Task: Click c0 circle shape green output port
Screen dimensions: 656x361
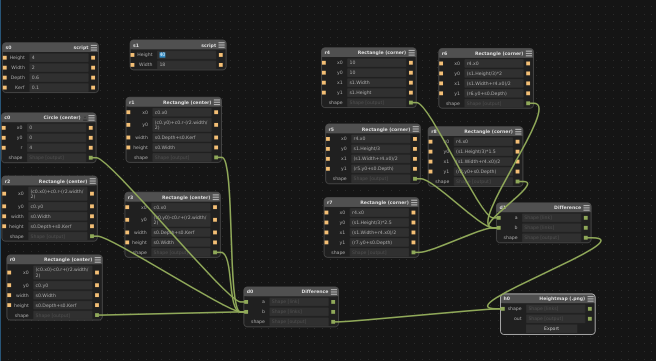Action: (91, 158)
